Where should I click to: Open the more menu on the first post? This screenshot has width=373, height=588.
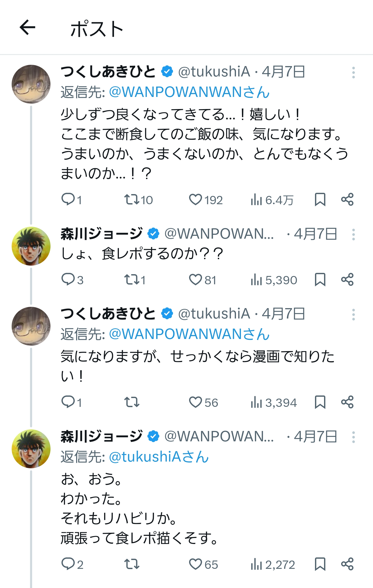[x=353, y=73]
